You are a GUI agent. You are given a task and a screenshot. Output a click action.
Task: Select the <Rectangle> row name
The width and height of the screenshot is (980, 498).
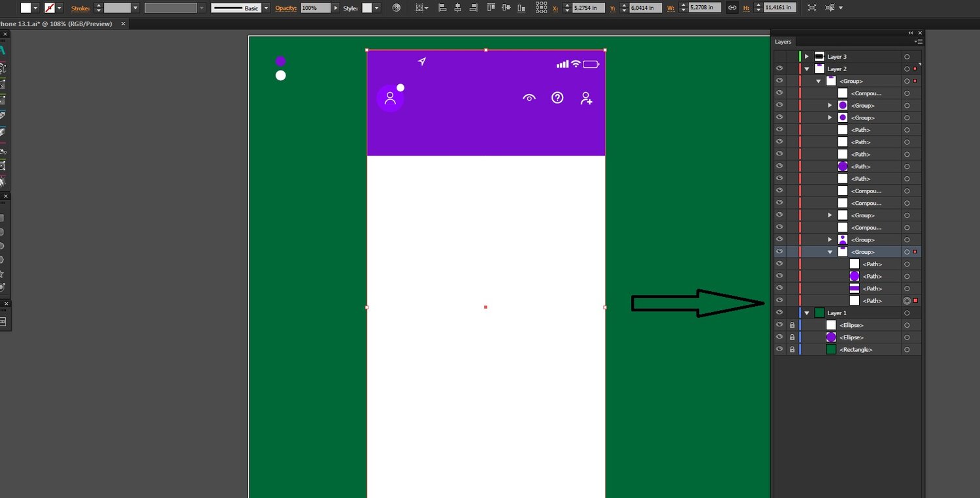[x=855, y=350]
